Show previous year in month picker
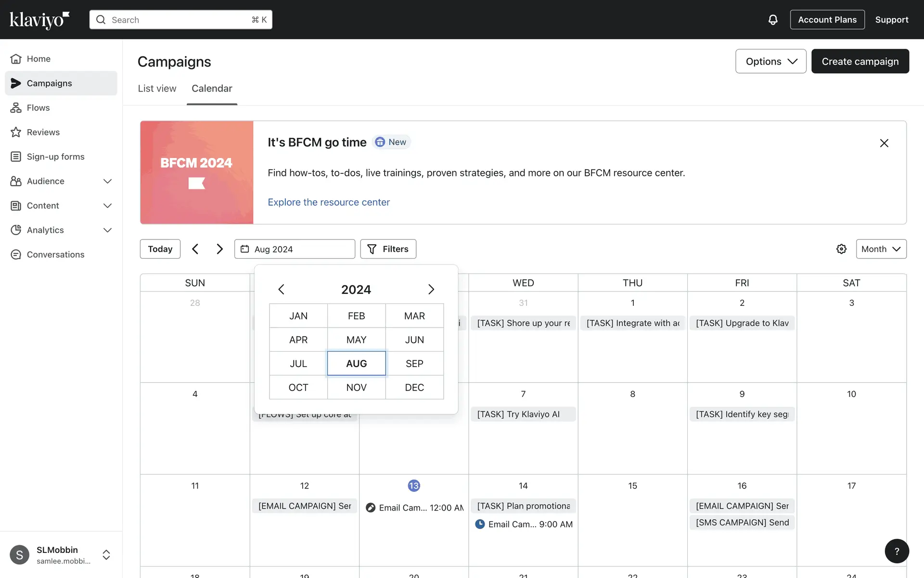The height and width of the screenshot is (578, 924). 282,289
